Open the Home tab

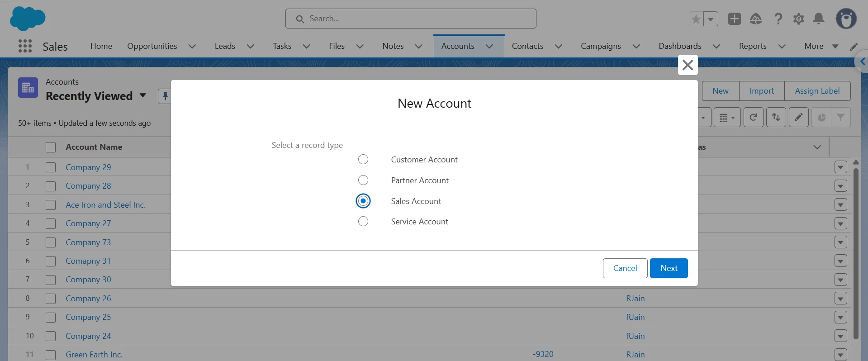pyautogui.click(x=101, y=46)
